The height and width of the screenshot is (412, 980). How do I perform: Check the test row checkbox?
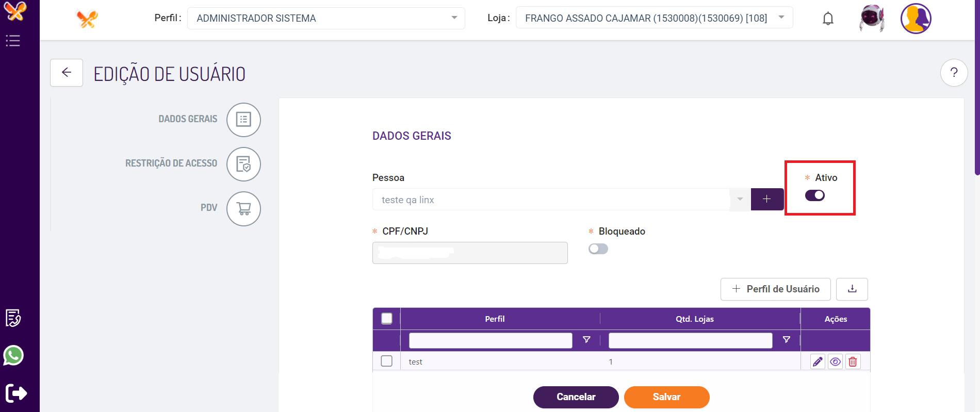[386, 361]
